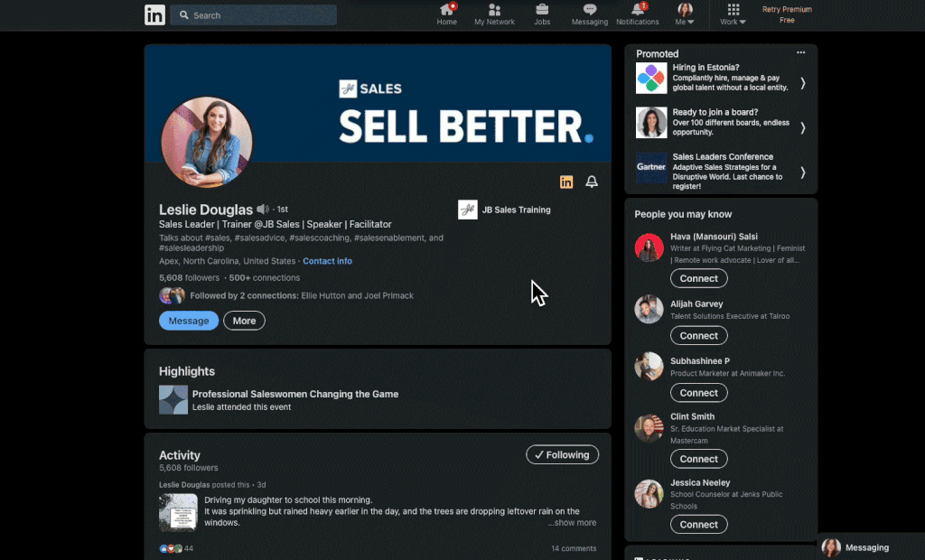Connect with Subhashinee P

tap(698, 393)
